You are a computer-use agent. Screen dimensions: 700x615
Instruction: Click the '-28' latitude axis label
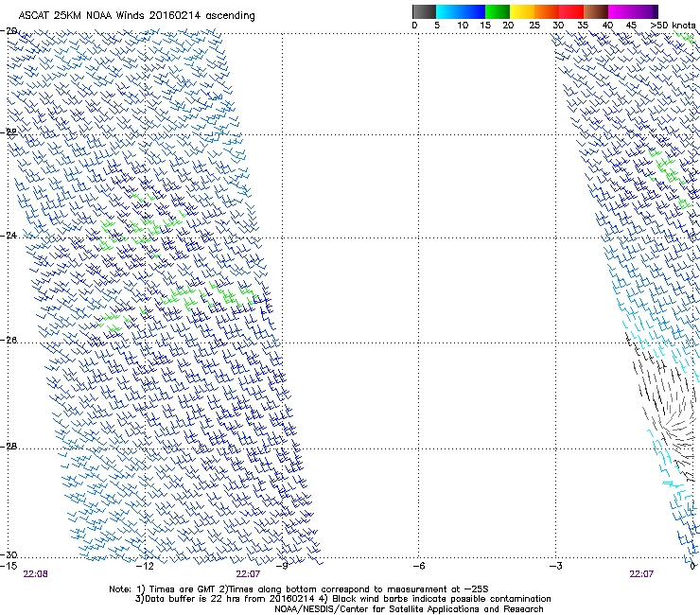click(x=9, y=447)
